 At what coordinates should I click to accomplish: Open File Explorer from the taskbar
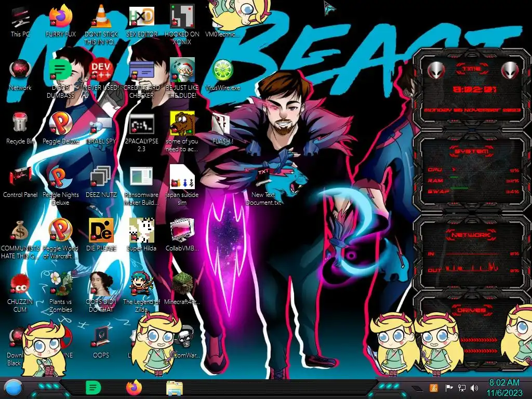(x=175, y=388)
